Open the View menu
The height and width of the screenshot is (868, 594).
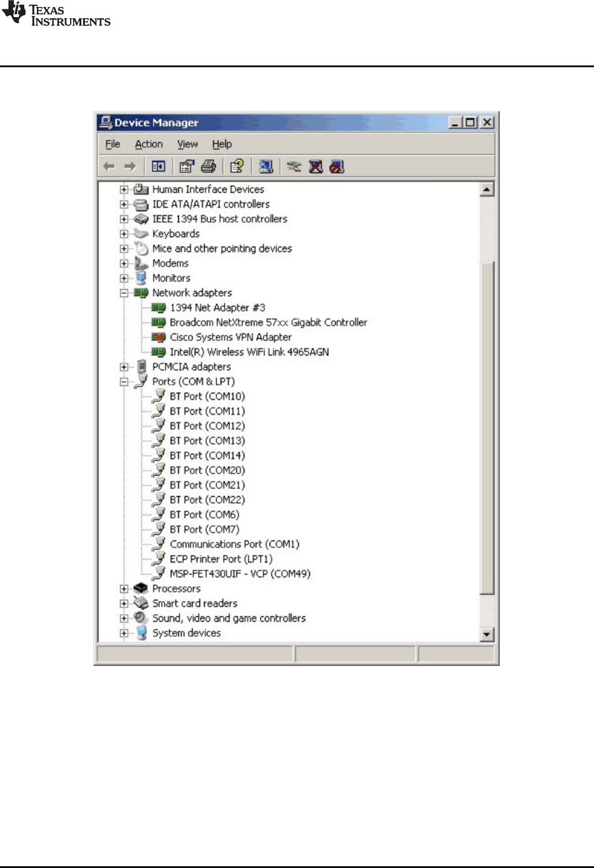pos(187,144)
